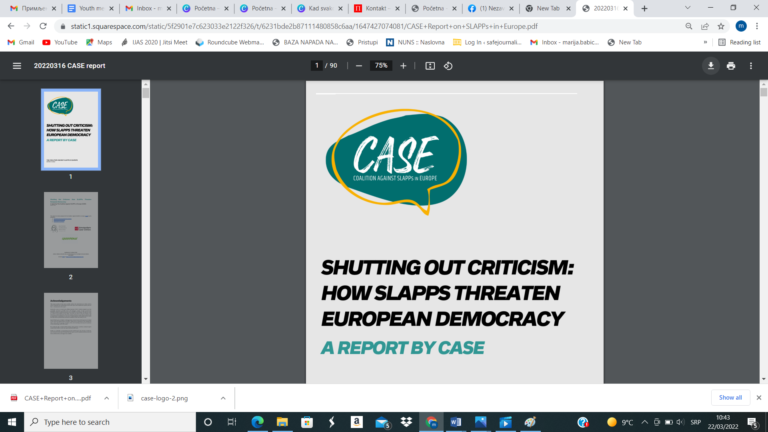Image resolution: width=768 pixels, height=432 pixels.
Task: Click the page number input field
Action: coord(317,66)
